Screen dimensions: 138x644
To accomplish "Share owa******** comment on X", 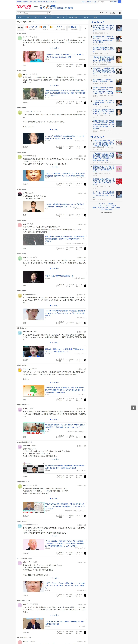I will click(x=85, y=553).
